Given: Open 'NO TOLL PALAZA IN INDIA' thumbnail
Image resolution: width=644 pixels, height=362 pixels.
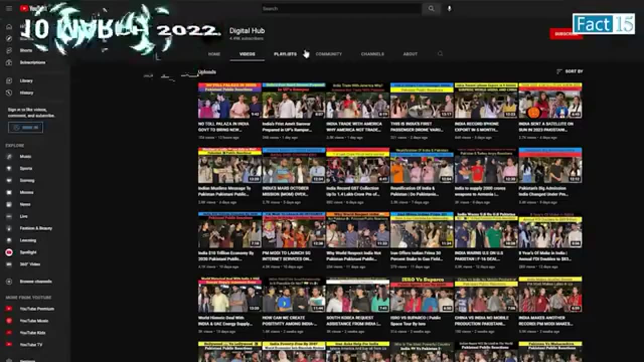Looking at the screenshot, I should click(x=230, y=101).
